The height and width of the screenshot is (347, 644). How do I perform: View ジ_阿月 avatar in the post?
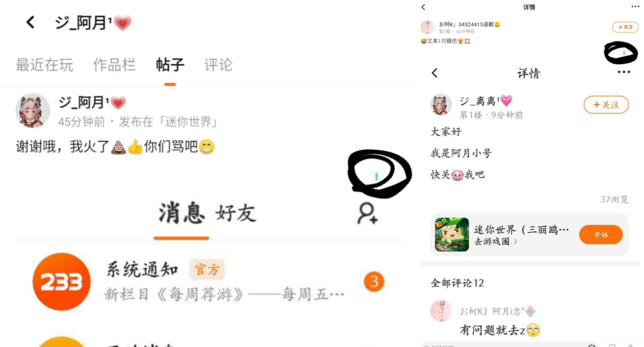(33, 111)
